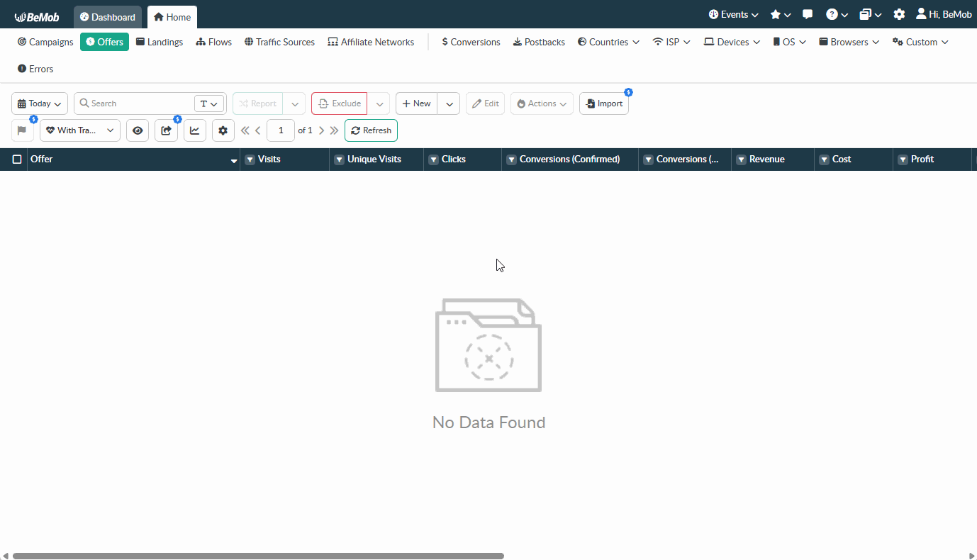Open the help question mark dropdown
Viewport: 977px width, 560px height.
coord(837,15)
